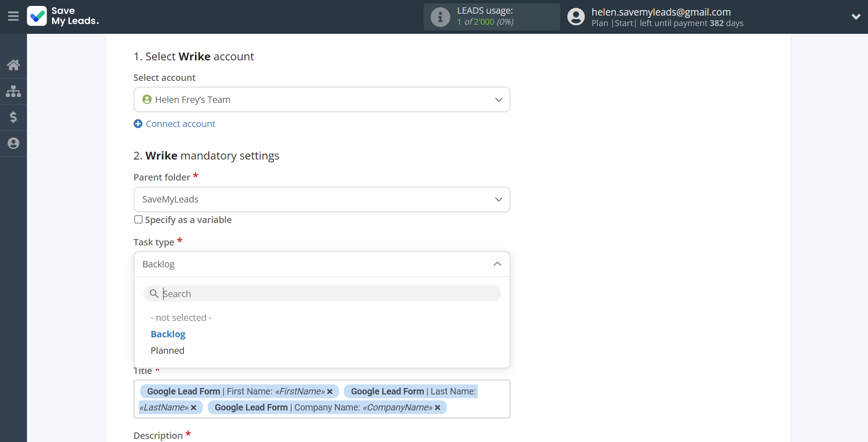The height and width of the screenshot is (442, 868).
Task: Click the helen.savemyleads@gmail.com account text
Action: pos(661,12)
